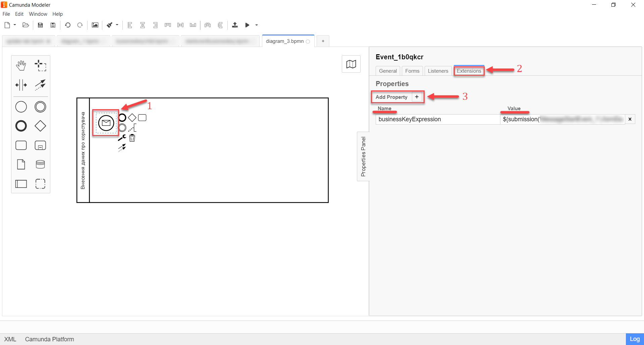Create a task from palette

click(x=21, y=145)
